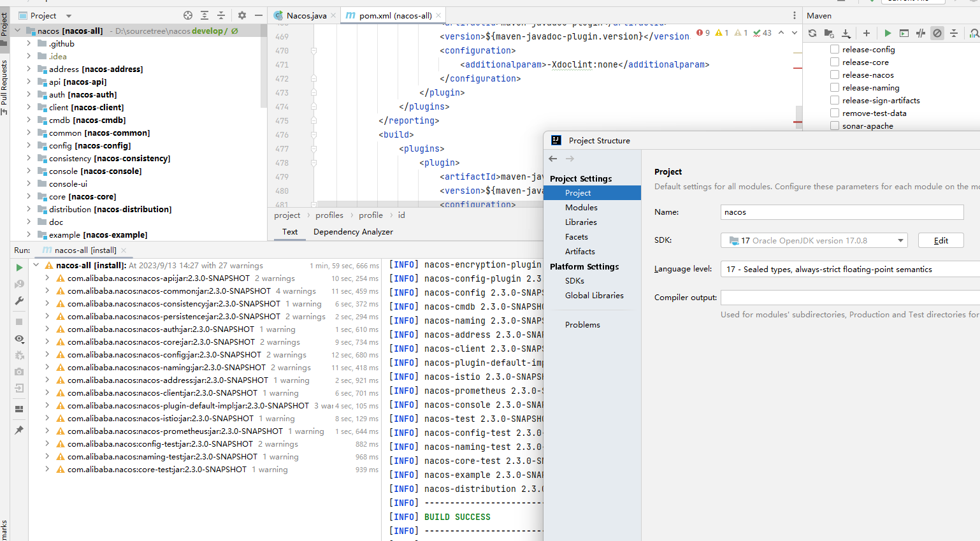Viewport: 980px width, 541px height.
Task: Open the Language level dropdown
Action: [850, 270]
